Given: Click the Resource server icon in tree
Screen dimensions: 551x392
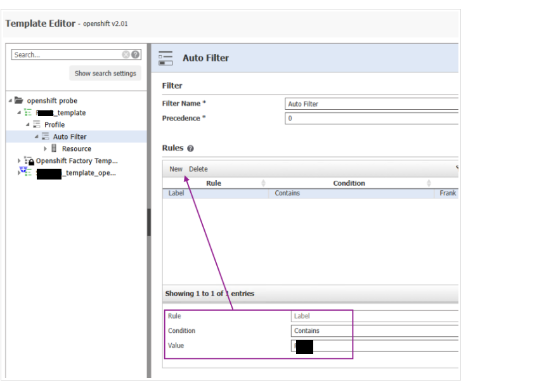Looking at the screenshot, I should pos(55,149).
